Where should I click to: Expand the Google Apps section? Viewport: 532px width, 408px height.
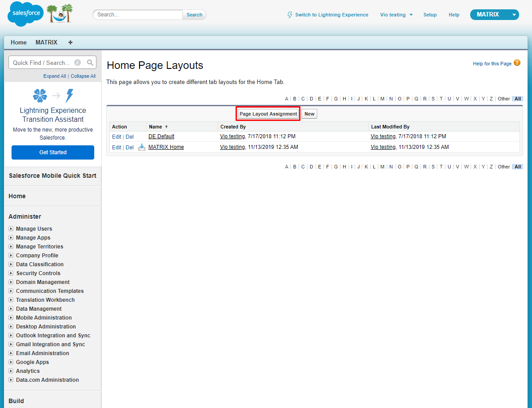click(11, 362)
